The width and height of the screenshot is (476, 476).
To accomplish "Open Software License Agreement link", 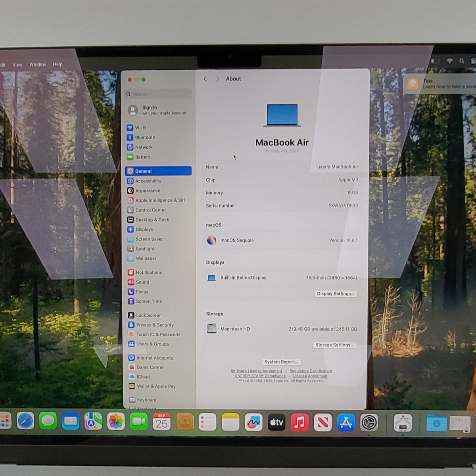I will 256,371.
